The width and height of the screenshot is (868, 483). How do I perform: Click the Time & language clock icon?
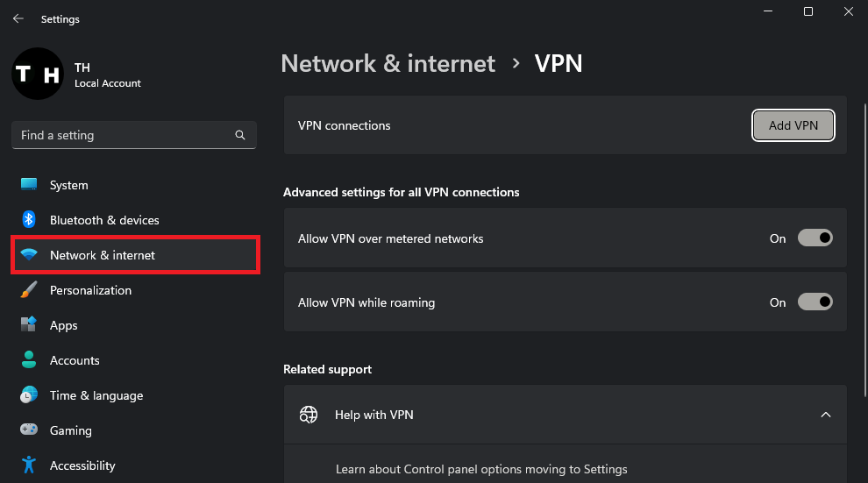(x=29, y=395)
